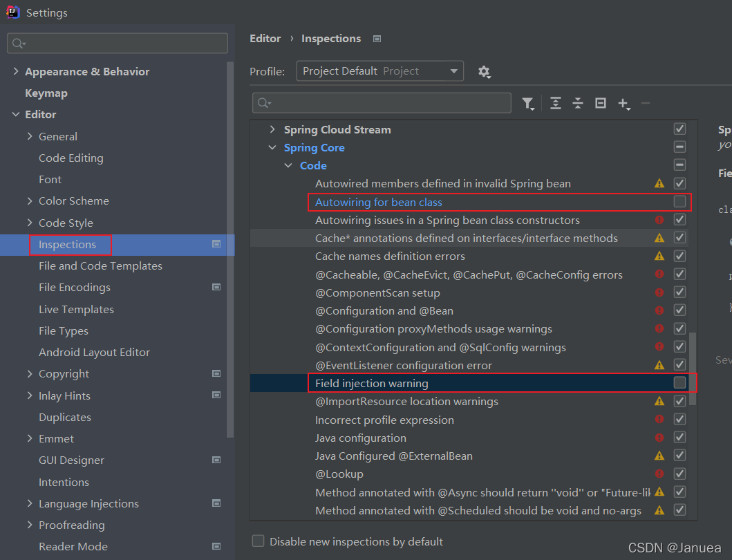This screenshot has height=560, width=732.
Task: Collapse the Spring Core group
Action: [272, 147]
